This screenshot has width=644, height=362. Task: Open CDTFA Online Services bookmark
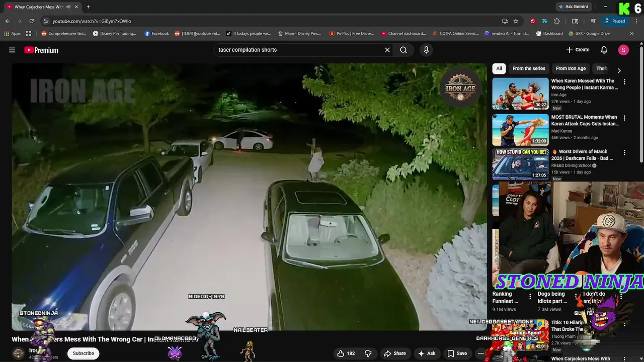click(x=455, y=34)
